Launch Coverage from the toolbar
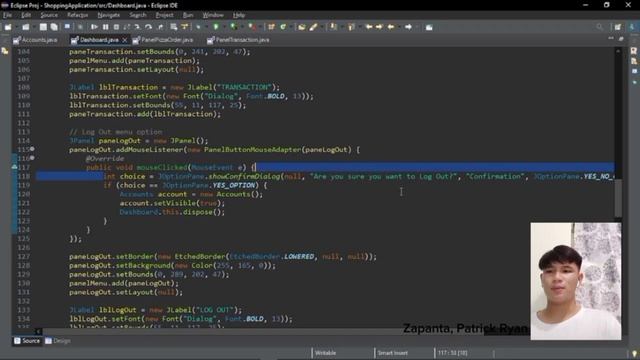 (x=233, y=27)
